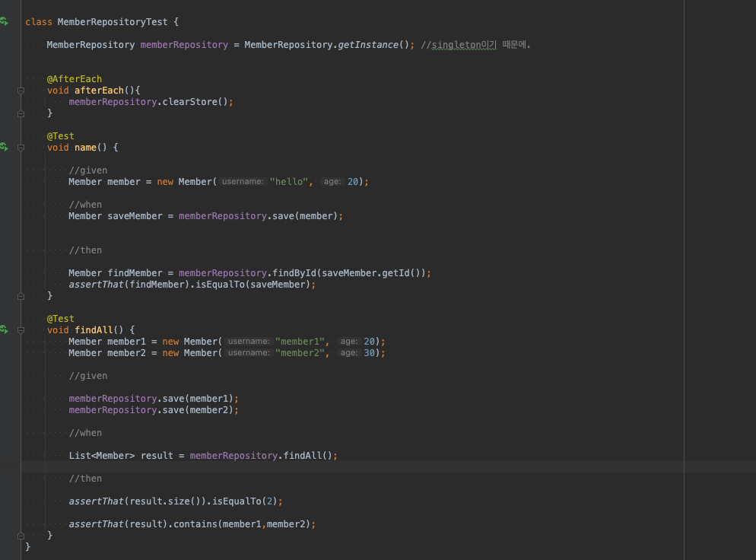Click the findAll() call on result line

pyautogui.click(x=307, y=455)
